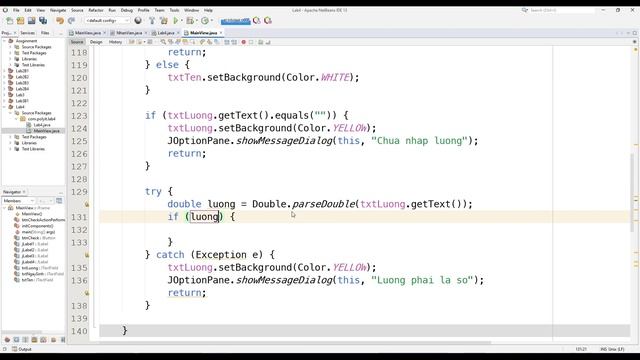
Task: Select MainView.java in Projects tree
Action: coord(47,131)
